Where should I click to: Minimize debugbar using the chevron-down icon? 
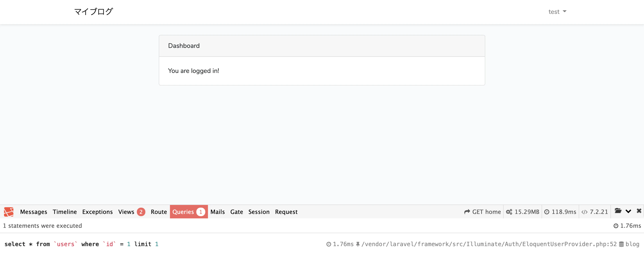[x=628, y=211]
